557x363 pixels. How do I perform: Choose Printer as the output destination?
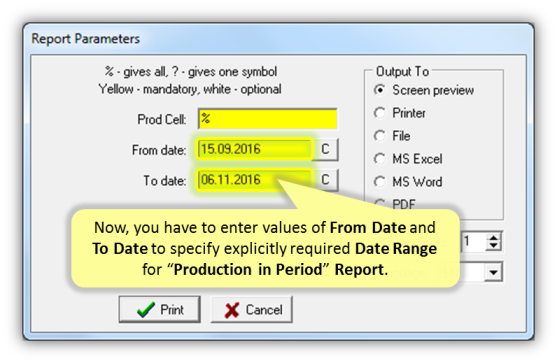(x=380, y=113)
